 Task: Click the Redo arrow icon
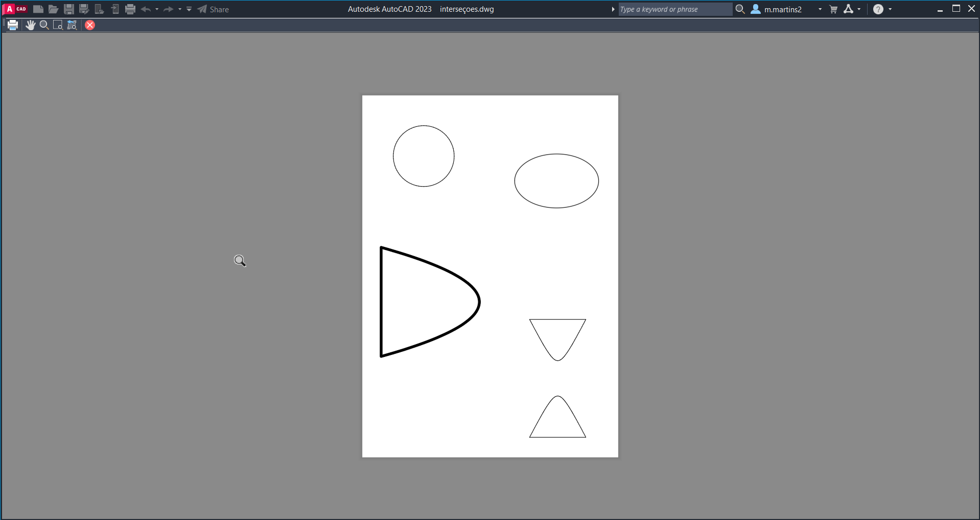169,9
